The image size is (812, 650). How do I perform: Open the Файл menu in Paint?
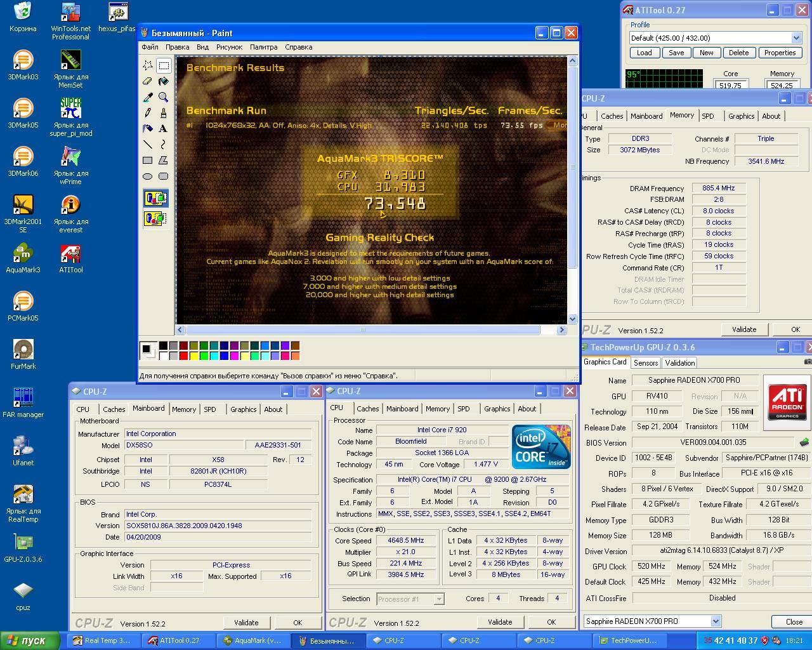pyautogui.click(x=150, y=47)
